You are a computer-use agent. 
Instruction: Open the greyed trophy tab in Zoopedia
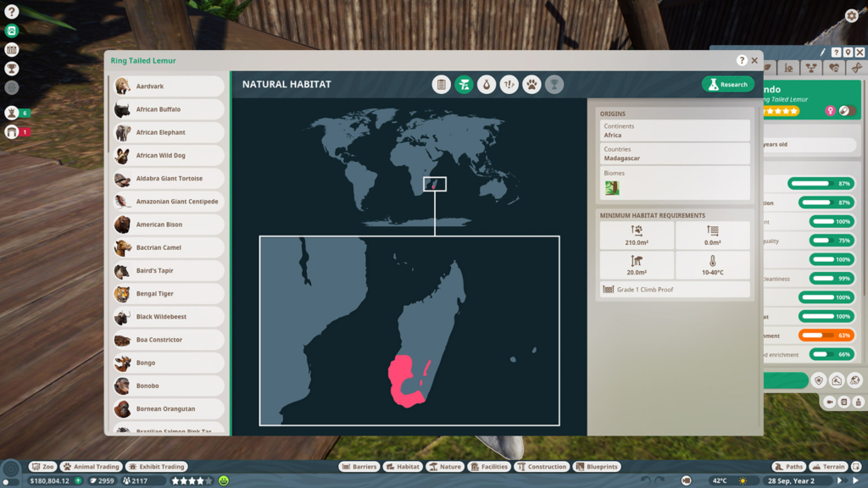pos(554,85)
